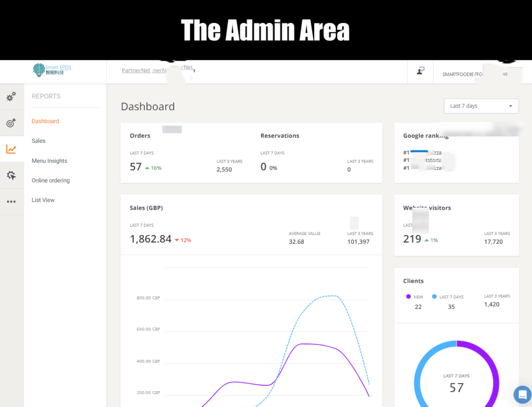532x407 pixels.
Task: Click the Google ranking panel title
Action: click(x=425, y=135)
